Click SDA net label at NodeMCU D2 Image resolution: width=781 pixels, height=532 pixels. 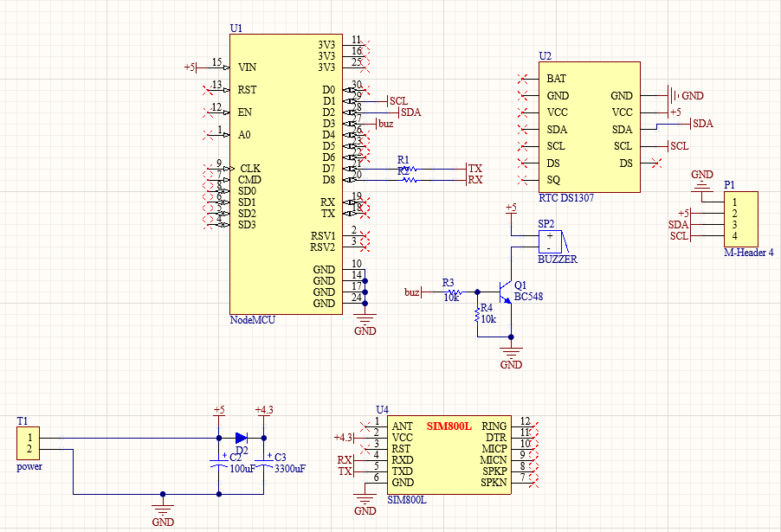tap(410, 112)
